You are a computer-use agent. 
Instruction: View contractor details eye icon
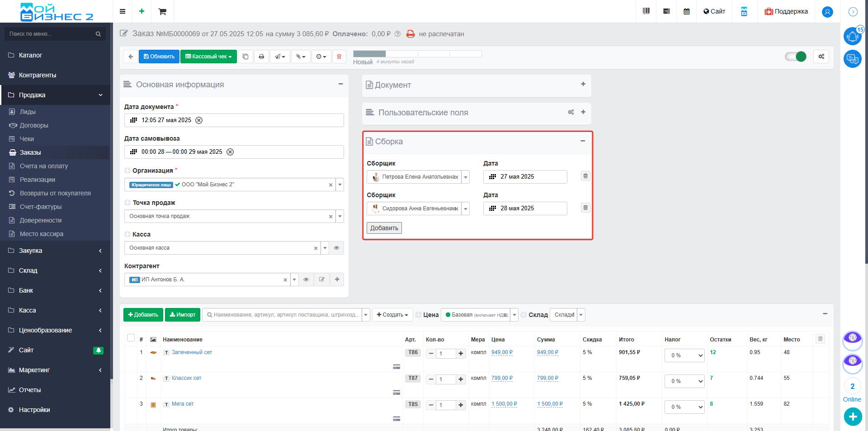click(x=306, y=279)
